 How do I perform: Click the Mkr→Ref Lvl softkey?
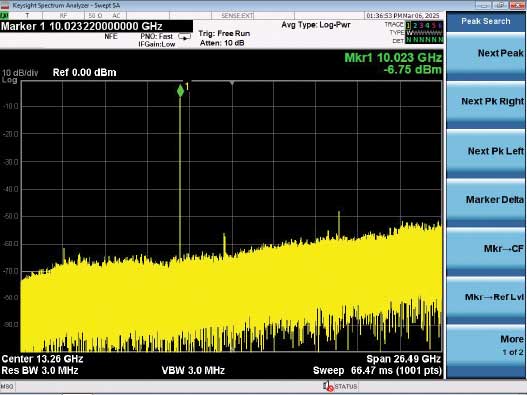[486, 300]
